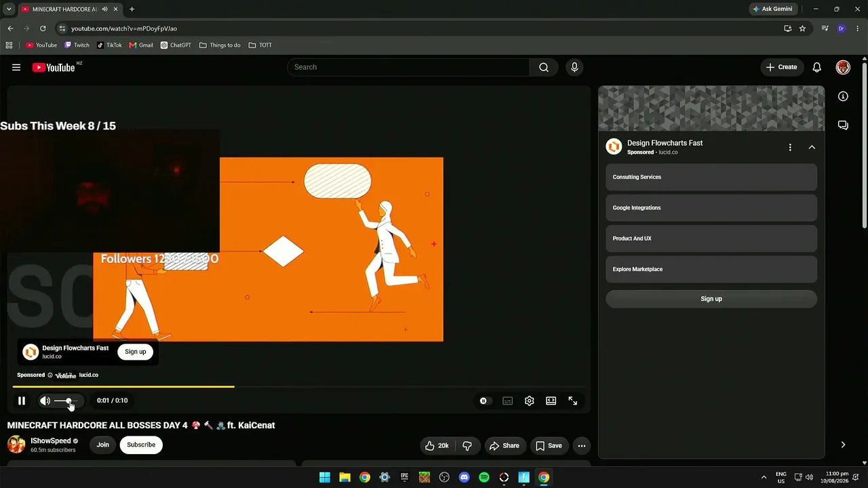Subscribe to IShowSpeed
This screenshot has width=868, height=488.
tap(141, 445)
